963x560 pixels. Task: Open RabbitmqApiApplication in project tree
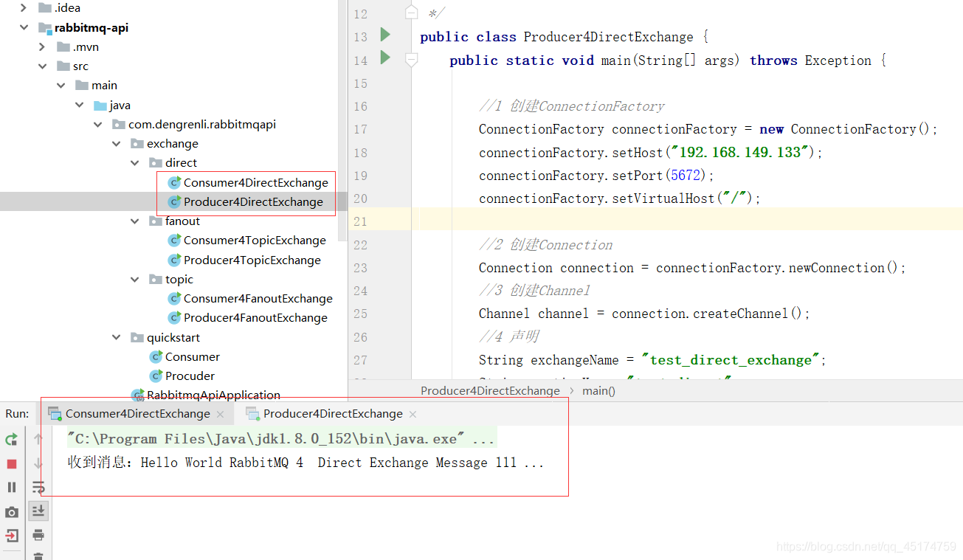click(213, 395)
